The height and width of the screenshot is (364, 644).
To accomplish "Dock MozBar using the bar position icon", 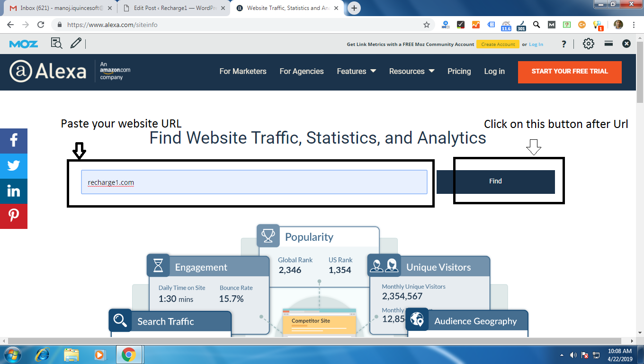I will point(609,43).
